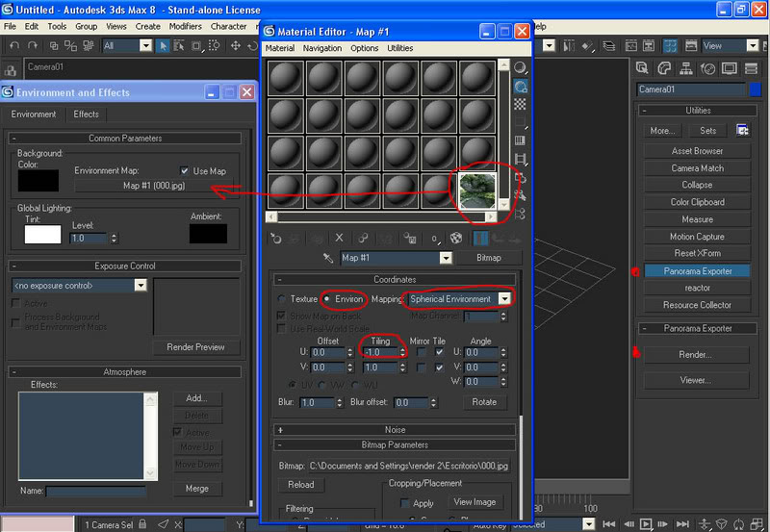The height and width of the screenshot is (532, 770).
Task: Click the Map #1 (000.jpg) environment map button
Action: click(x=154, y=186)
